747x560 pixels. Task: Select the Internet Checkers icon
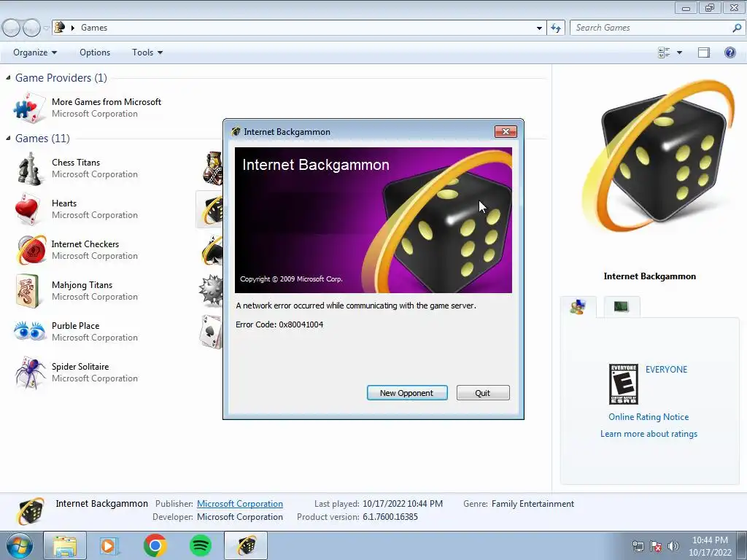click(31, 249)
